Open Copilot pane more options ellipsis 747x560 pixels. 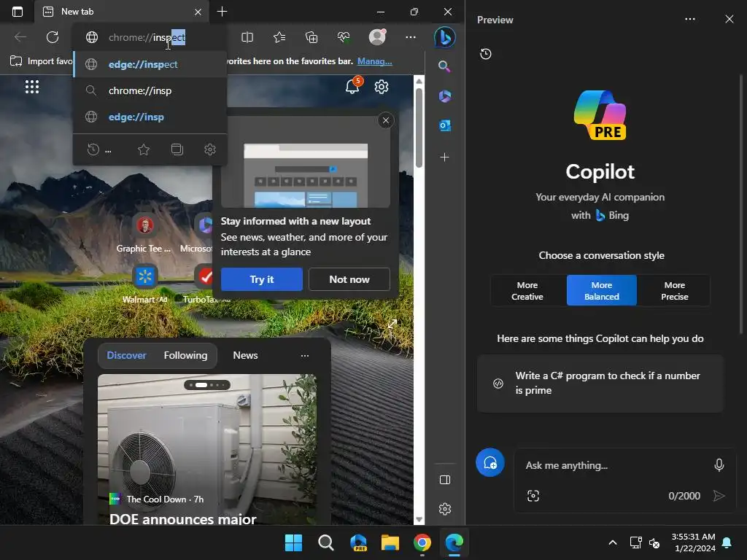(x=690, y=19)
